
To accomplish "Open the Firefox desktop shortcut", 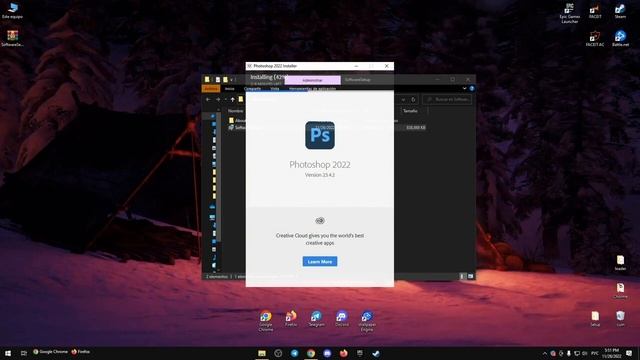I will pyautogui.click(x=291, y=319).
